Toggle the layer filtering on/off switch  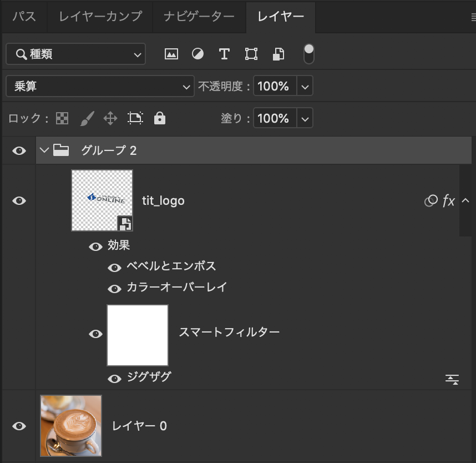tap(309, 54)
